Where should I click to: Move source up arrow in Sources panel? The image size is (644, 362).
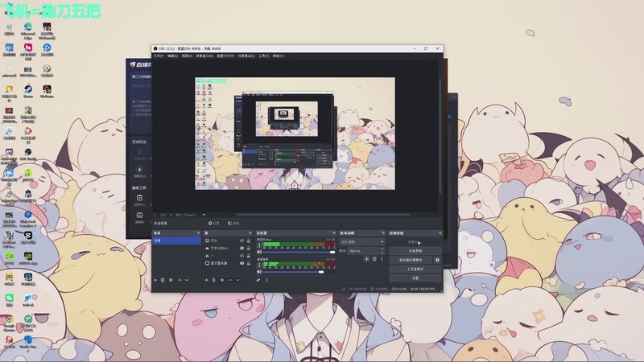(230, 280)
